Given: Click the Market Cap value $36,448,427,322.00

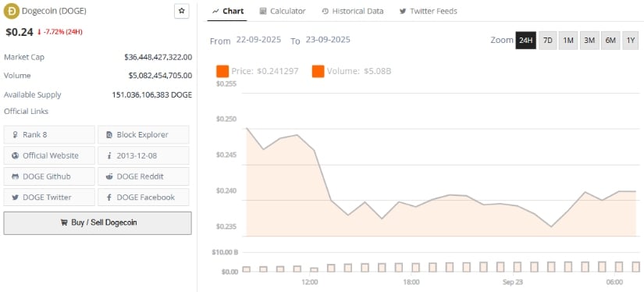Looking at the screenshot, I should [158, 57].
